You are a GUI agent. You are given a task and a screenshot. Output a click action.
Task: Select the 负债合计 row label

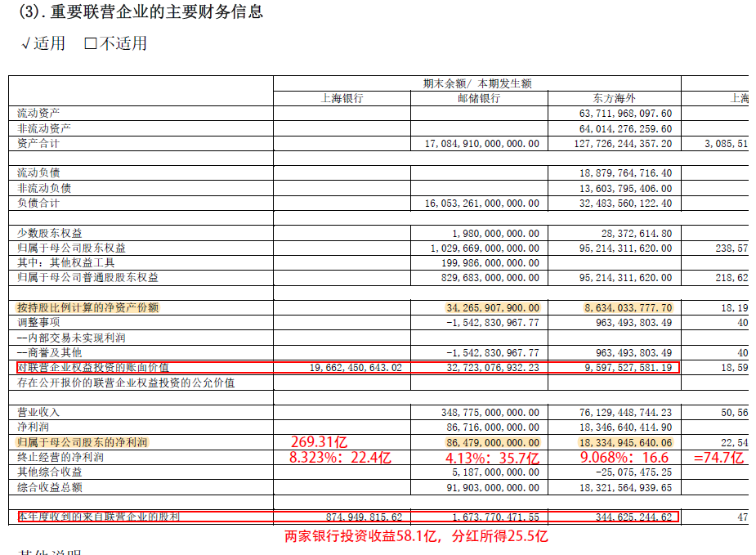pyautogui.click(x=38, y=203)
